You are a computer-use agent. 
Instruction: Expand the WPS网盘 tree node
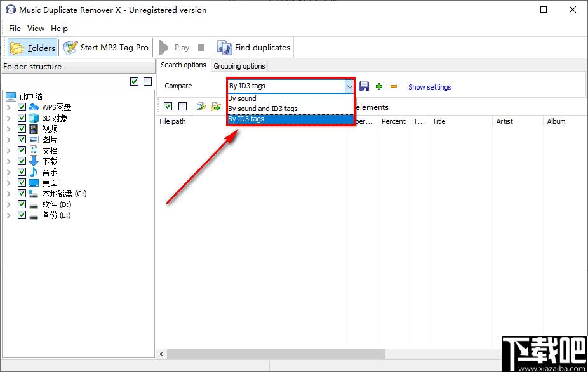click(x=9, y=107)
